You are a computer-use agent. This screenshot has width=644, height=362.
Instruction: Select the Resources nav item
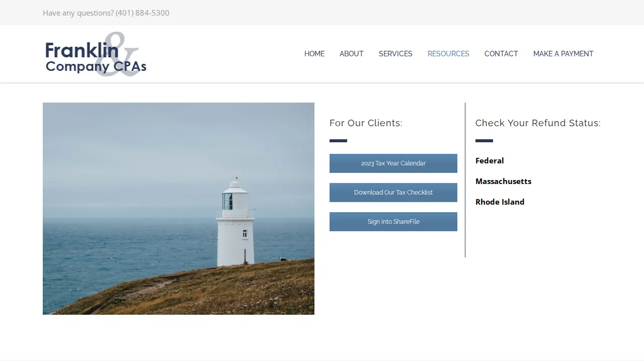[x=448, y=54]
